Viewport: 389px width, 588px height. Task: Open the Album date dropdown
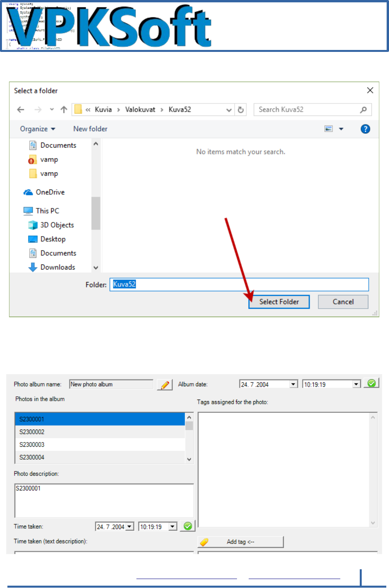click(294, 384)
